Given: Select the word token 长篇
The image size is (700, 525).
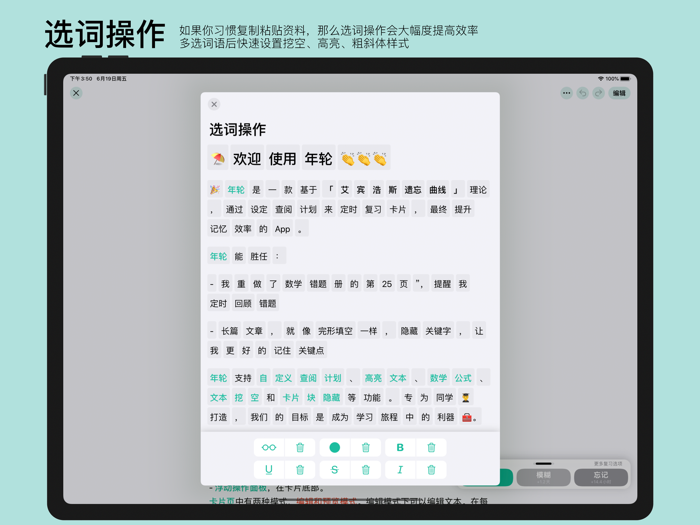Looking at the screenshot, I should pyautogui.click(x=229, y=331).
